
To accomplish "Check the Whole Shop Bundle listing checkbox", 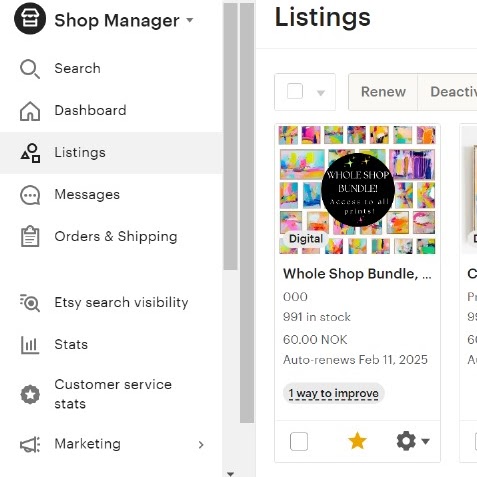I will (299, 441).
